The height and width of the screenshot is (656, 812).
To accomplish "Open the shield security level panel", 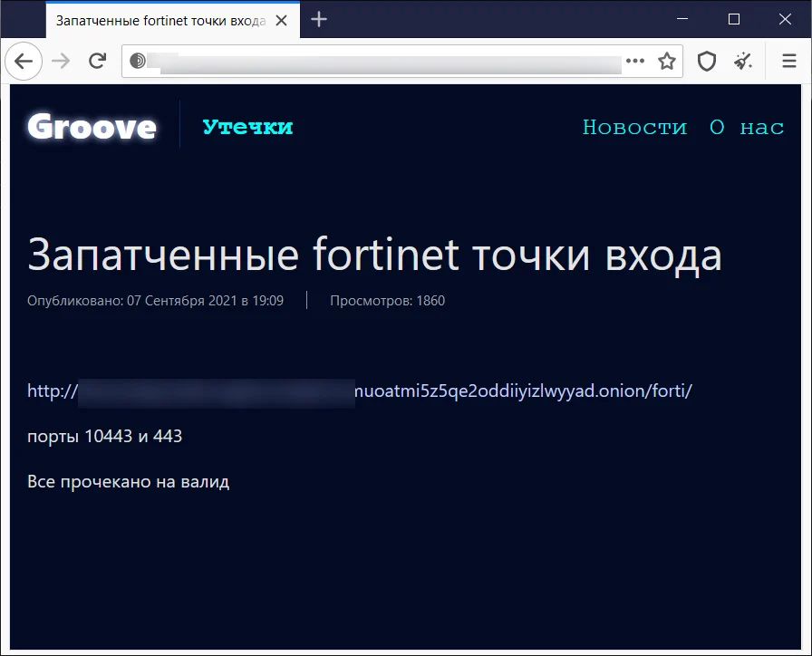I will 707,62.
